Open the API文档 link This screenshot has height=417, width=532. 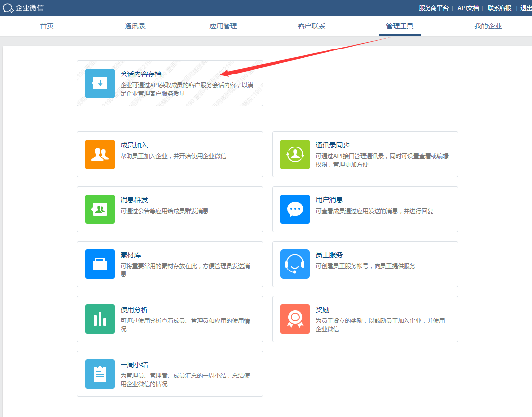click(468, 8)
